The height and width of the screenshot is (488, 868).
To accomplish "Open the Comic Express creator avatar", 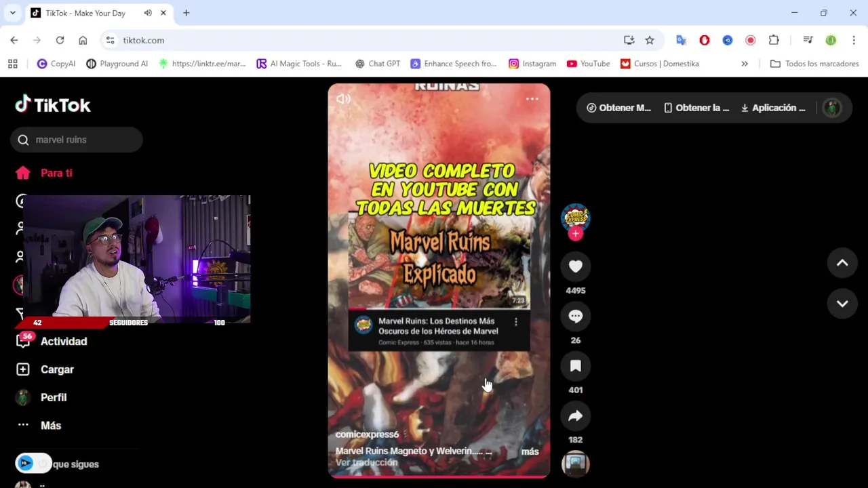I will tap(576, 218).
